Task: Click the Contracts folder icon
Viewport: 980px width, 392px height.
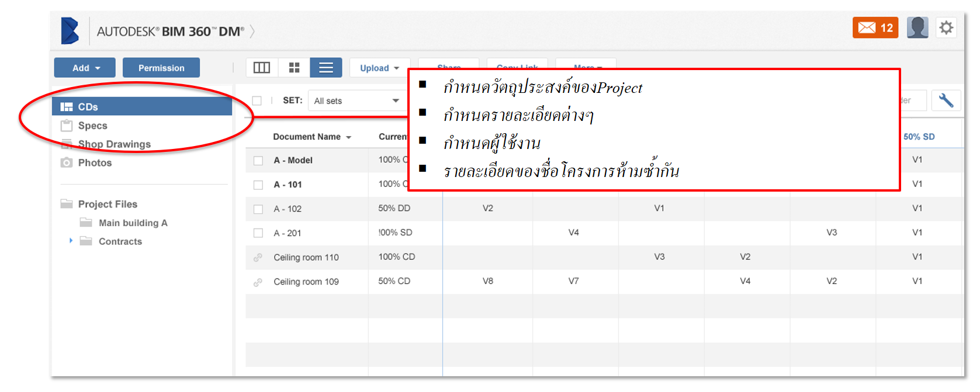Action: [86, 241]
